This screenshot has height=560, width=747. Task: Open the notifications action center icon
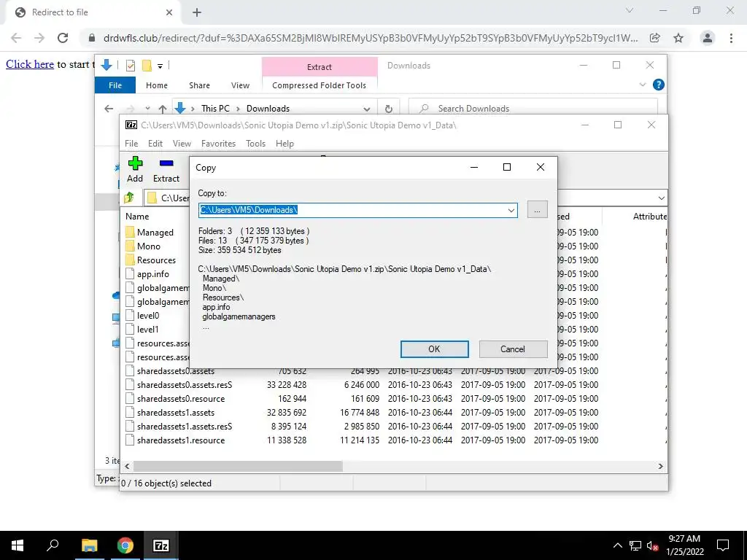pos(723,545)
